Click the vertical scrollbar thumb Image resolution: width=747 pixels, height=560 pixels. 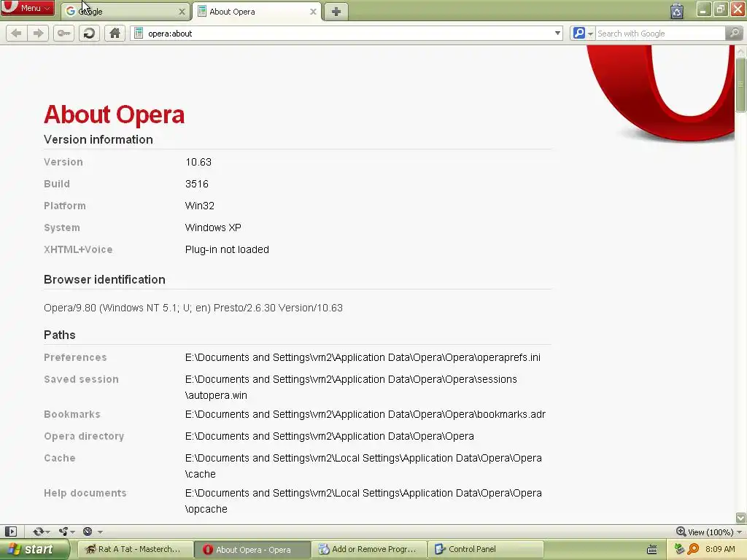pyautogui.click(x=740, y=85)
